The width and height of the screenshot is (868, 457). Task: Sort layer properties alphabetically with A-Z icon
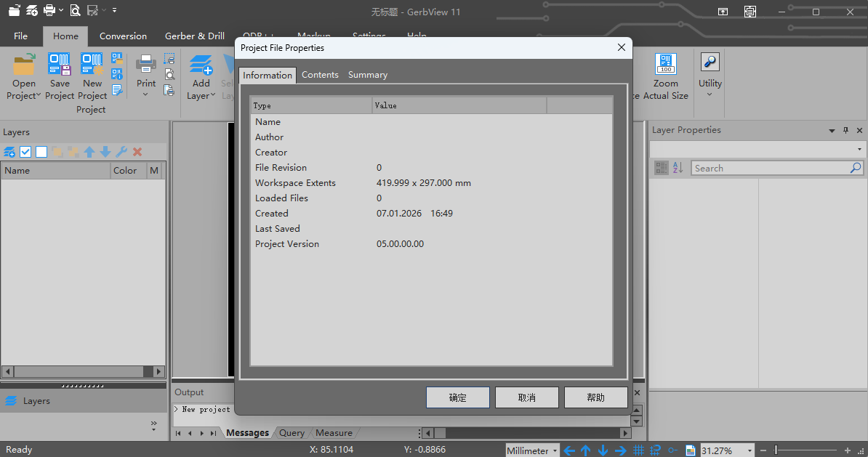point(678,168)
